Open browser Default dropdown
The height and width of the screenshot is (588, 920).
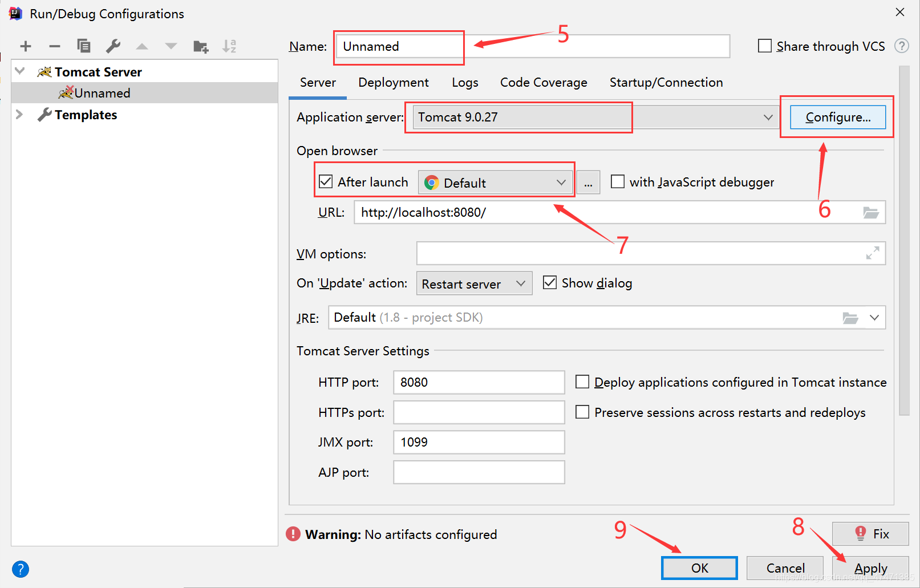coord(496,183)
